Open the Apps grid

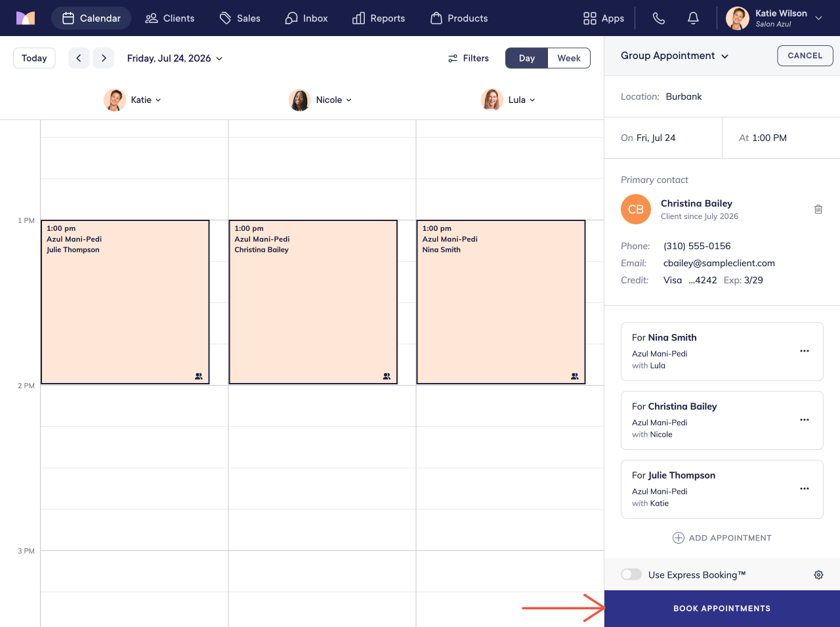604,18
